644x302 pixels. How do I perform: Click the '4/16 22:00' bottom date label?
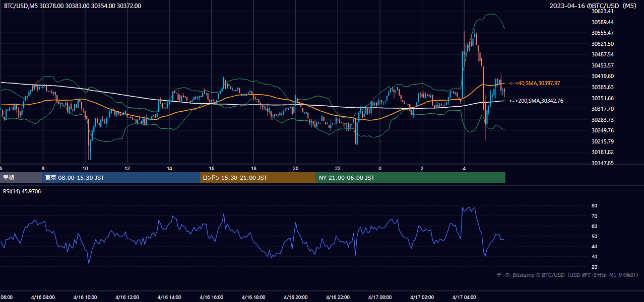[x=338, y=297]
